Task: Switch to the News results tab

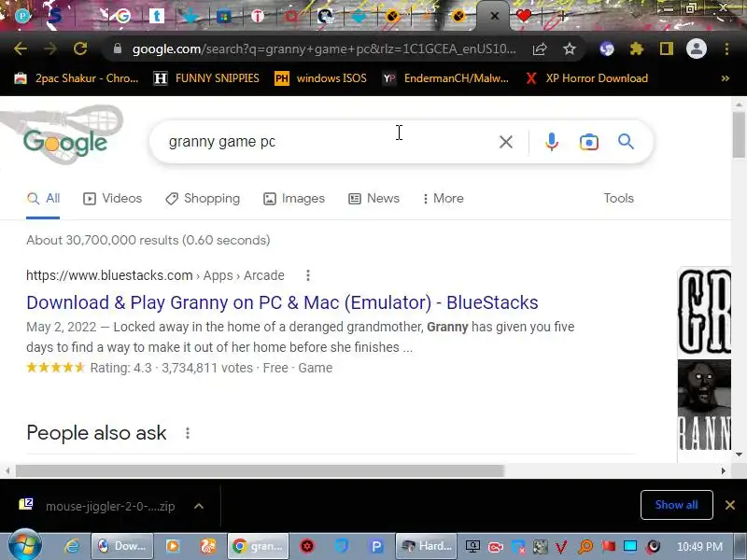Action: coord(374,199)
